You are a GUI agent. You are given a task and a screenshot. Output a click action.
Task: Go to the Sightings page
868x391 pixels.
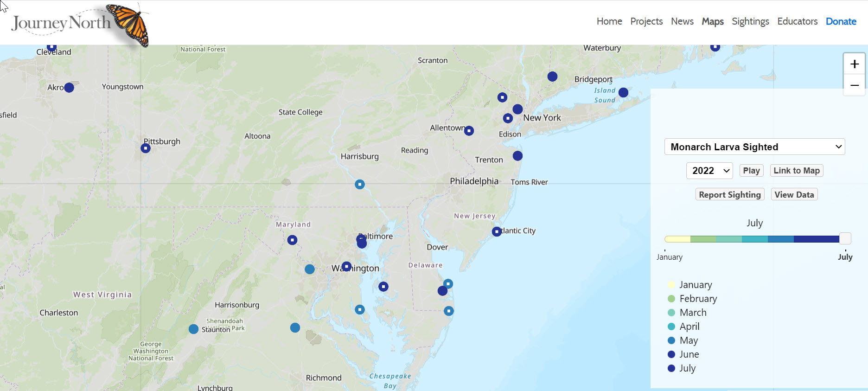point(750,21)
